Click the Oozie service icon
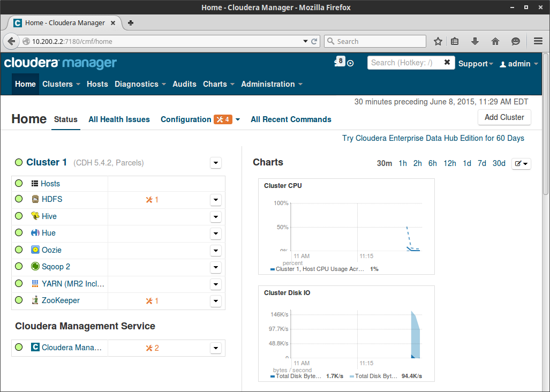The width and height of the screenshot is (550, 392). (x=35, y=250)
